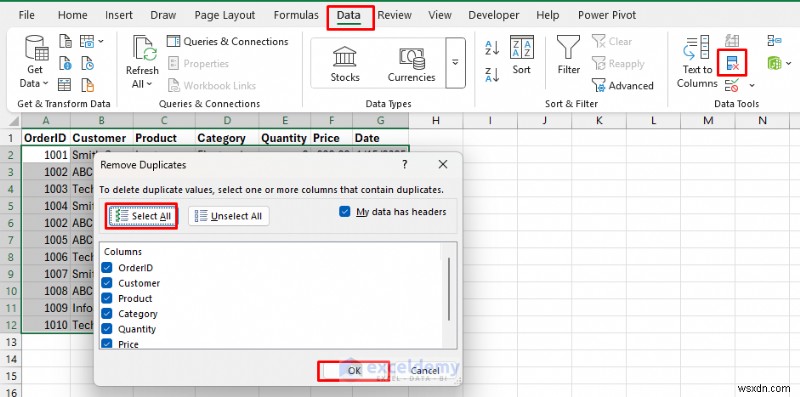Uncheck the Product column checkbox
The image size is (800, 397).
[x=107, y=298]
